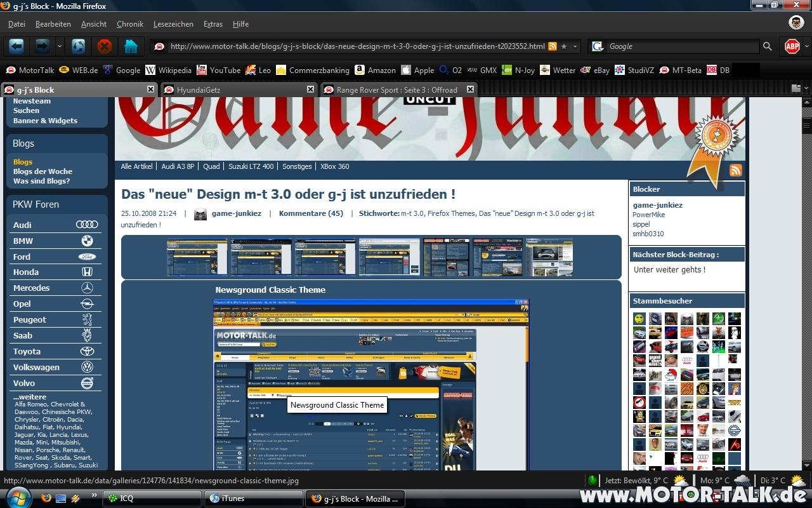Open PowerMike blocker profile
This screenshot has width=812, height=508.
tap(648, 215)
